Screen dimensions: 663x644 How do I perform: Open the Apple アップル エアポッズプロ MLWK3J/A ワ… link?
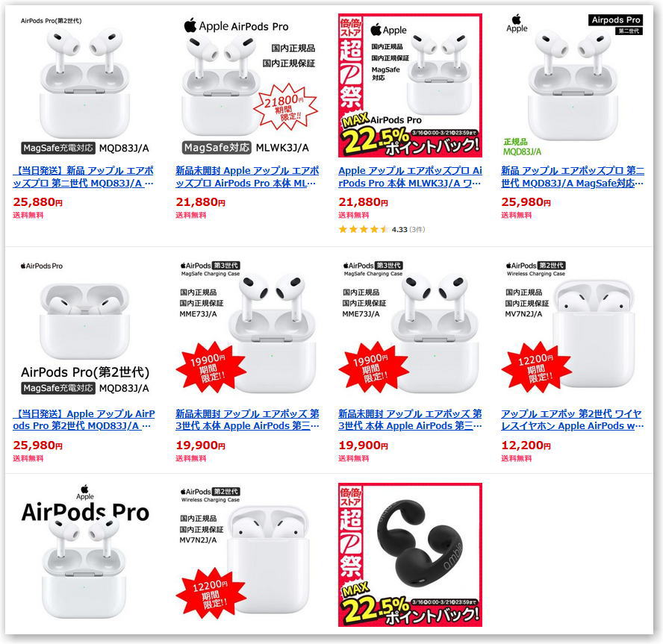(x=410, y=177)
